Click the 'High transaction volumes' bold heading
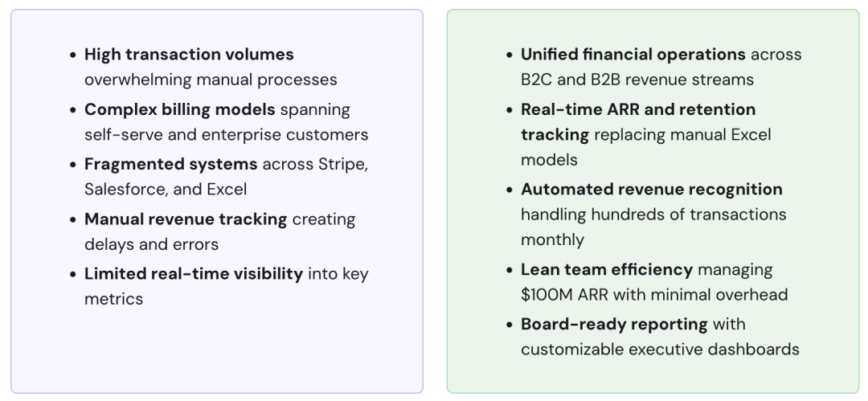 tap(189, 55)
